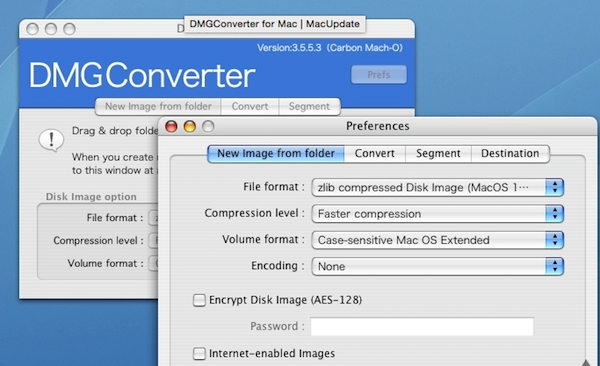Switch to Convert tab in Preferences

click(375, 154)
